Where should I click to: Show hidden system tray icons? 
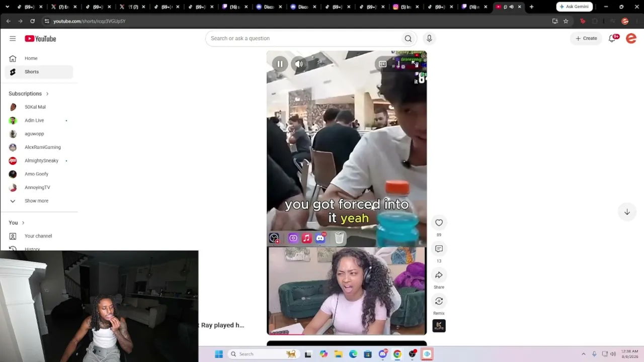pos(584,354)
